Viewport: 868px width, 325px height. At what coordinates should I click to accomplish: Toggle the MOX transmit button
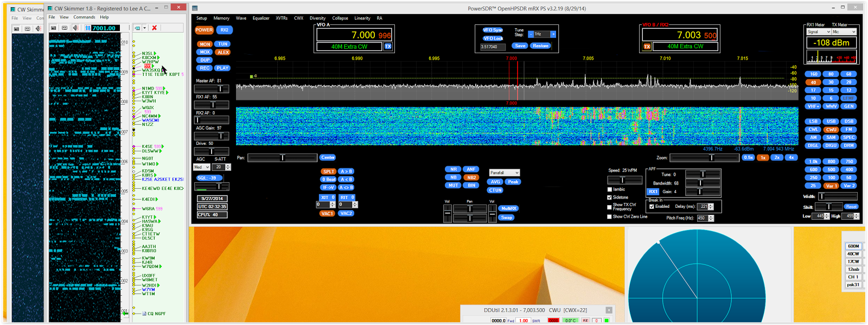pyautogui.click(x=205, y=52)
